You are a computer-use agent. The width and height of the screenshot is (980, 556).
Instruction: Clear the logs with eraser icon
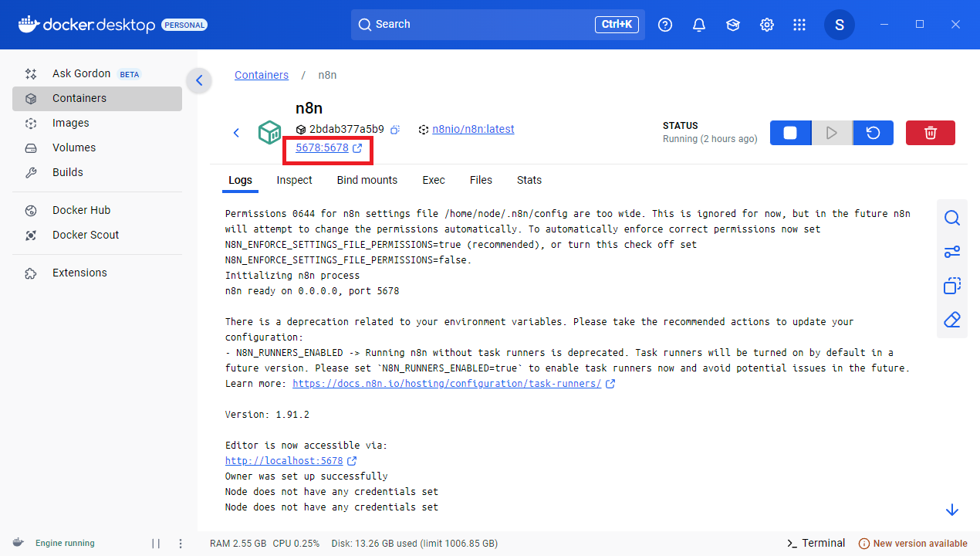(952, 320)
